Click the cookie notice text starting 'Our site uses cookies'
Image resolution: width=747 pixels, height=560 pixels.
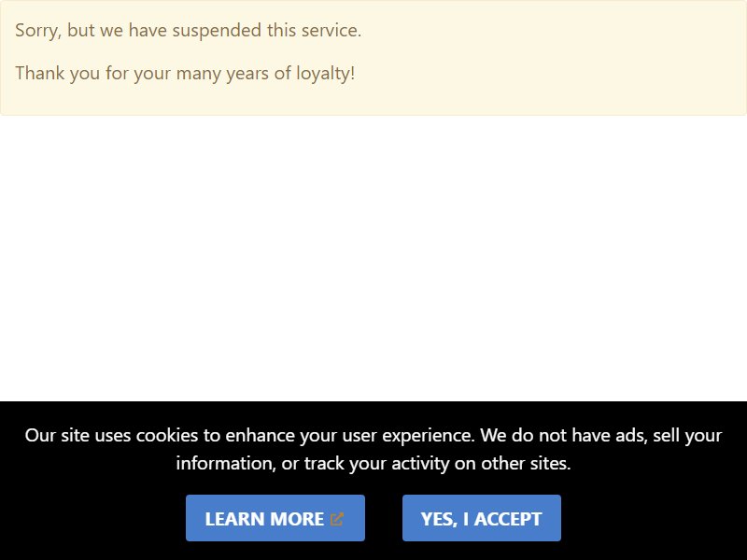373,449
